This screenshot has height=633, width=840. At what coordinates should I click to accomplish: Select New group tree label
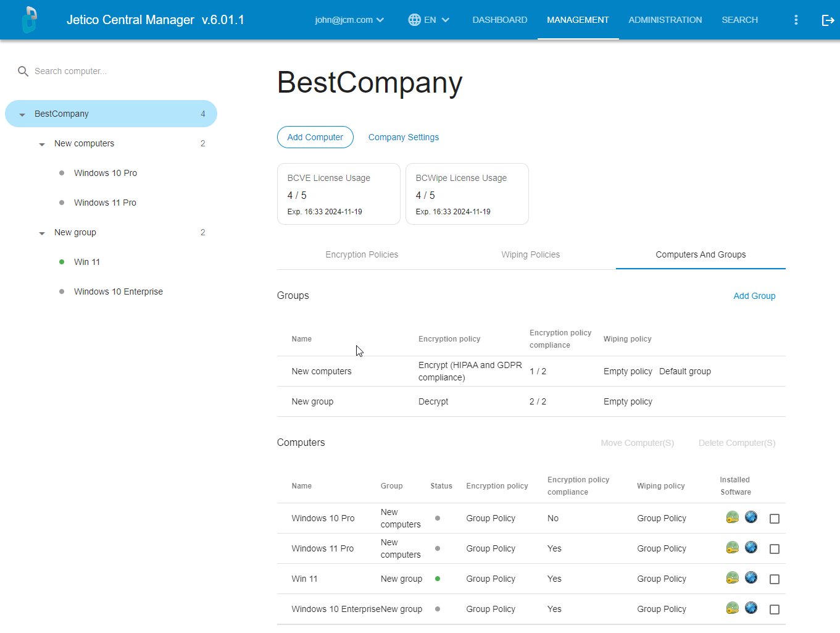pos(75,232)
